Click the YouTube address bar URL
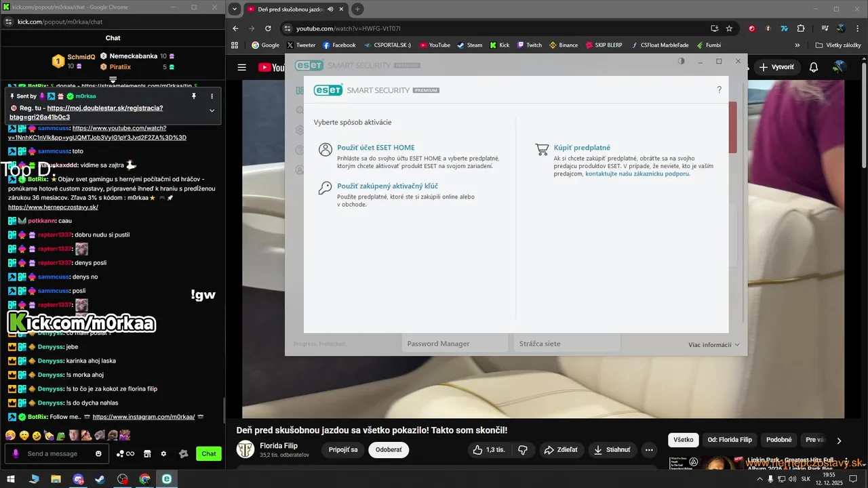 pos(348,28)
